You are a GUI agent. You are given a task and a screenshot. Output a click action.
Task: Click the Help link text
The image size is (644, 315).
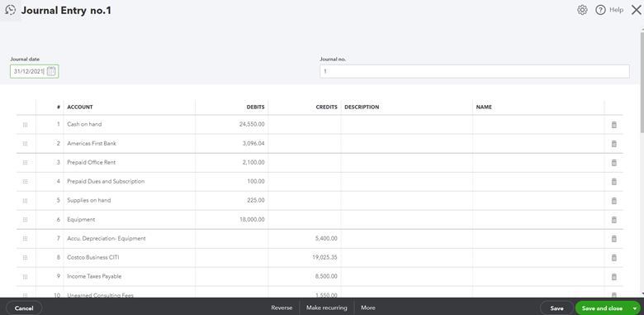(616, 10)
